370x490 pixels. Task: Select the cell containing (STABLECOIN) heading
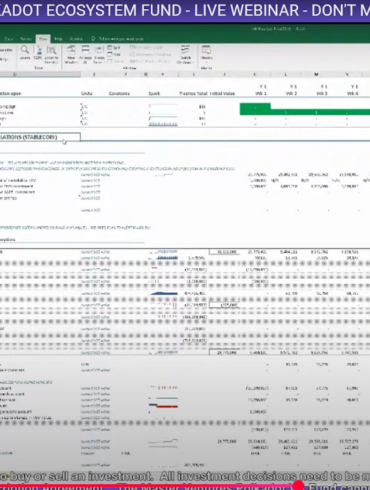tap(40, 137)
